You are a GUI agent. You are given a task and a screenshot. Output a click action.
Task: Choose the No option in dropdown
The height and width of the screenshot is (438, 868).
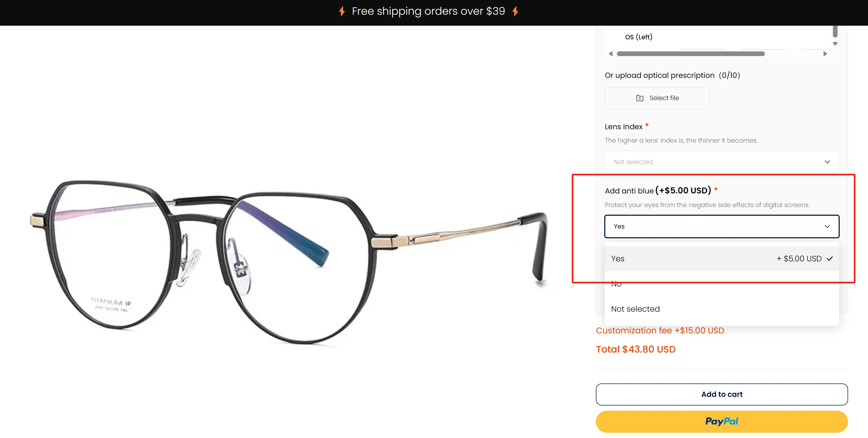[x=616, y=284]
